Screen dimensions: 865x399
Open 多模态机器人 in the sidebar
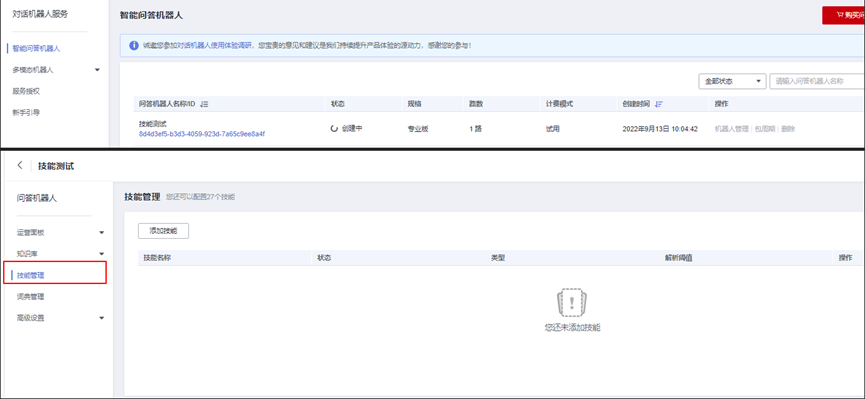[33, 70]
